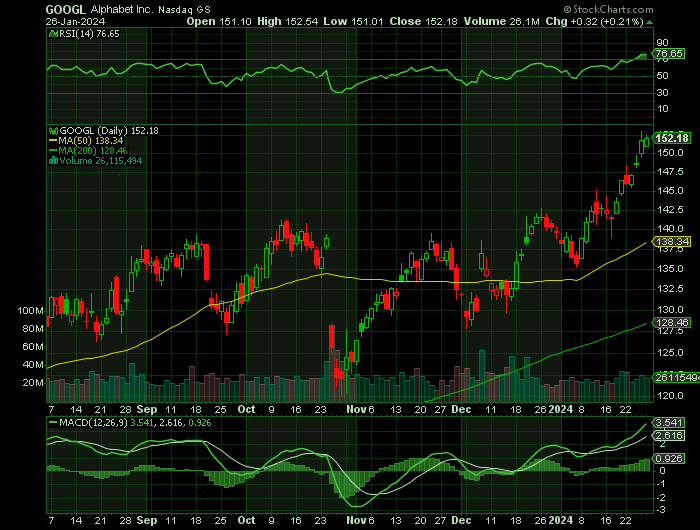The image size is (700, 530).
Task: Click the -1 label on the MACD axis
Action: pos(662,484)
